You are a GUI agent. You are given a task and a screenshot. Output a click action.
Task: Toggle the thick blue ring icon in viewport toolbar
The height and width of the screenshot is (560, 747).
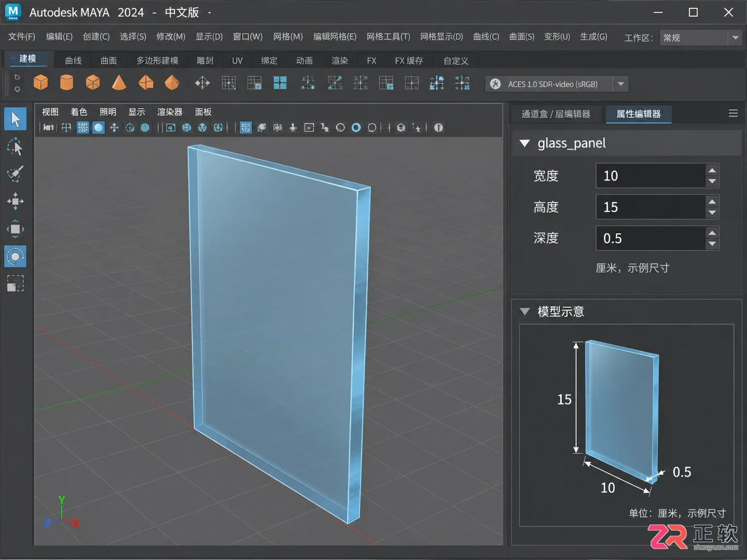coord(356,128)
